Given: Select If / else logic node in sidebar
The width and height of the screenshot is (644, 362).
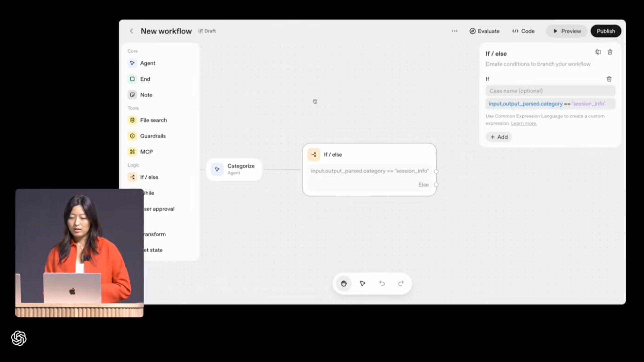Looking at the screenshot, I should [x=143, y=177].
